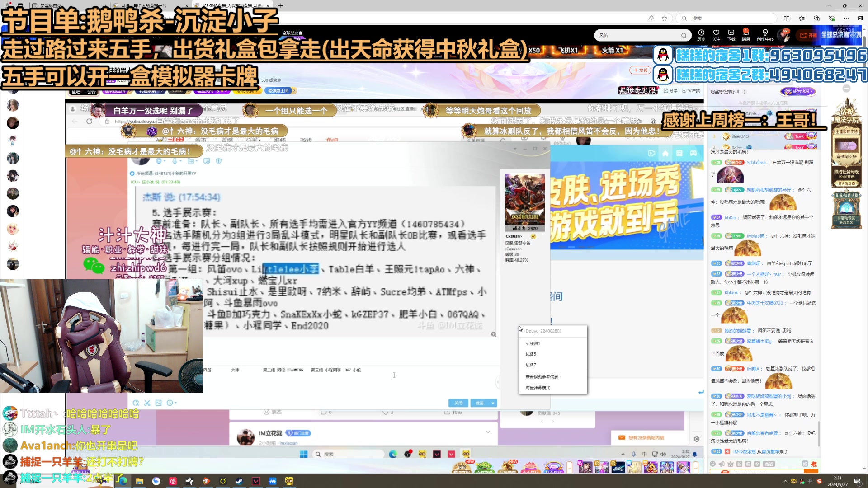Click emoji icon in chat input toolbar
868x488 pixels.
point(713,464)
